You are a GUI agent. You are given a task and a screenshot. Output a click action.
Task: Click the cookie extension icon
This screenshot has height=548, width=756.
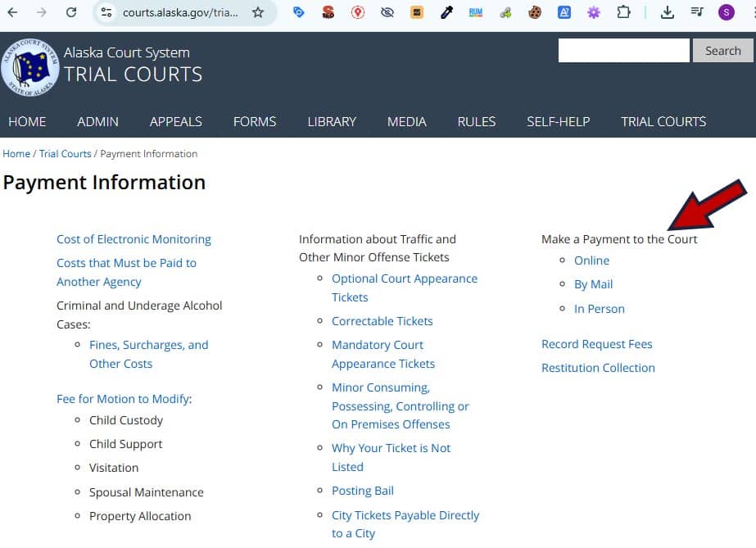535,12
